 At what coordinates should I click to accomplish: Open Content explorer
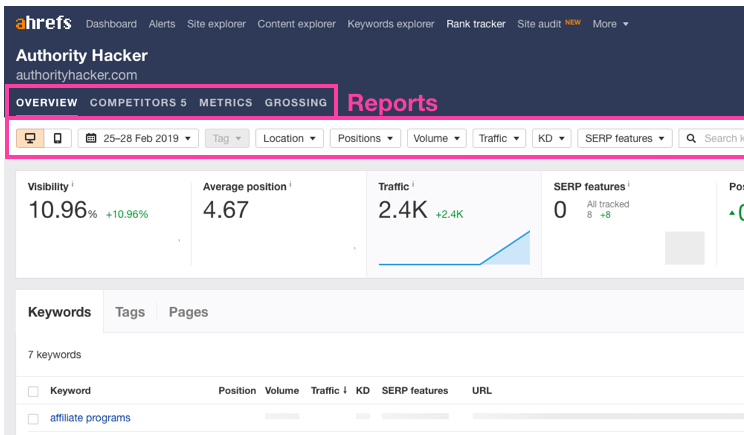pos(297,24)
